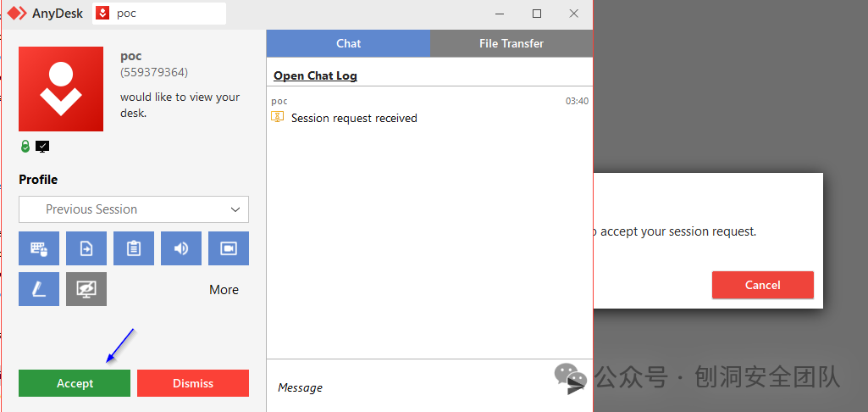Toggle screen recording permission icon

pos(229,248)
